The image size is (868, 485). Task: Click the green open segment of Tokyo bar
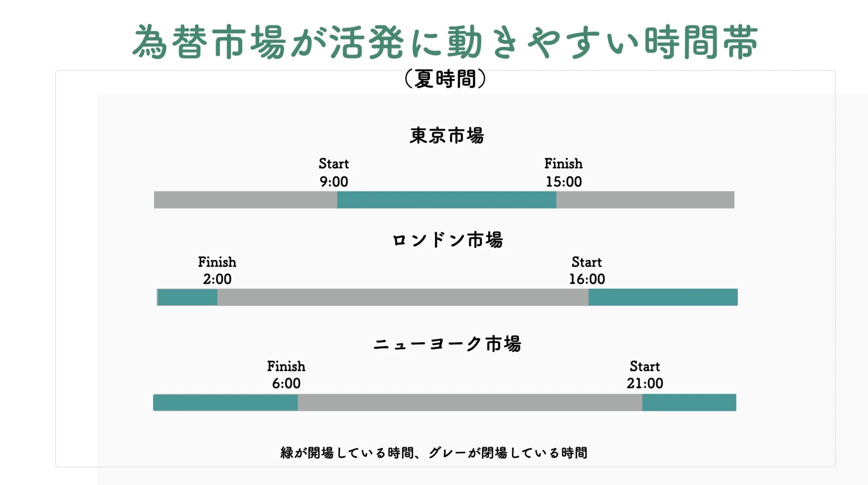tap(447, 200)
